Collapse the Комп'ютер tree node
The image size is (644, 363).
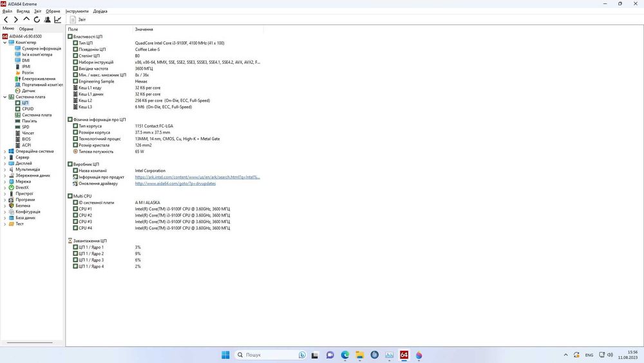pyautogui.click(x=5, y=43)
